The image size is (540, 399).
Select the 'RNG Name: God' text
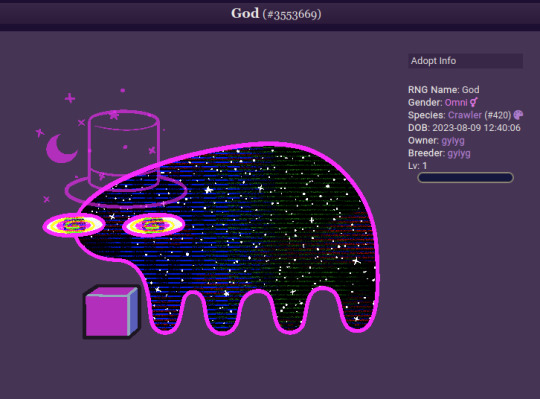click(x=444, y=90)
